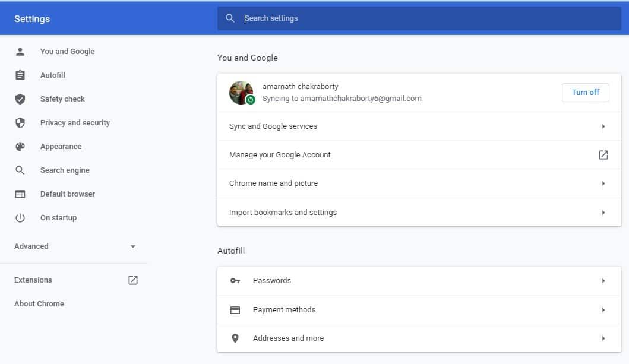Click the You and Google section heading
The height and width of the screenshot is (364, 629).
point(248,58)
